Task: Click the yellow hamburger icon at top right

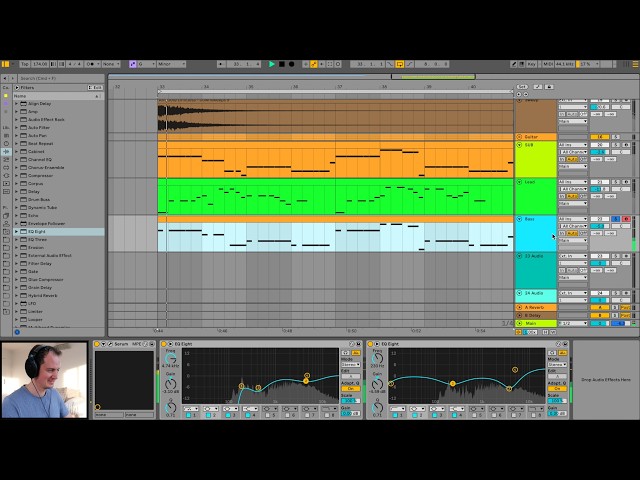Action: pos(635,64)
